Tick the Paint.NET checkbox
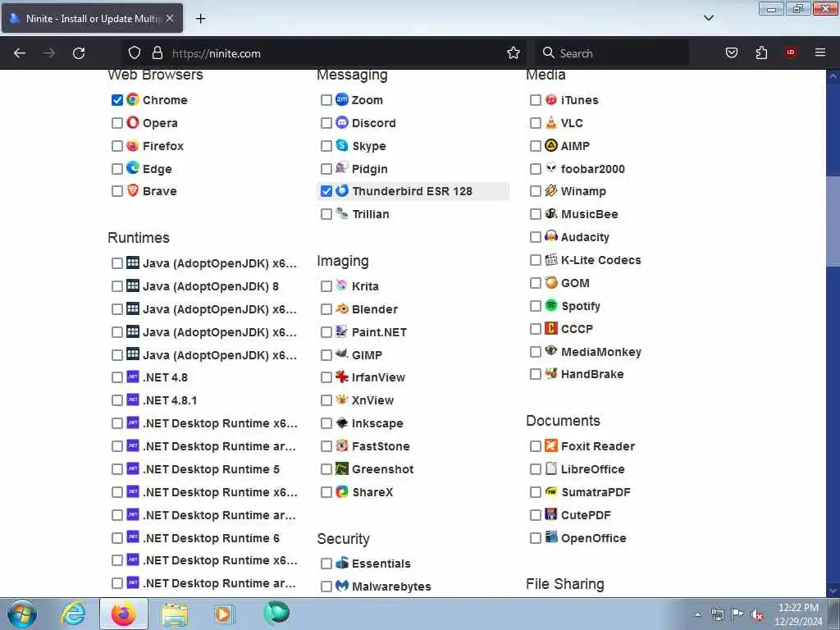The image size is (840, 630). (x=326, y=333)
